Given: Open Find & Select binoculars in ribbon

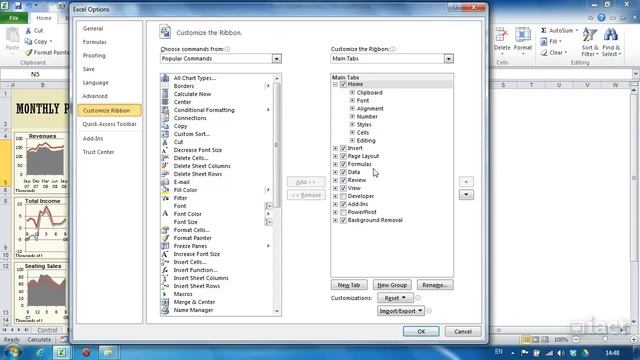Looking at the screenshot, I should pos(611,42).
